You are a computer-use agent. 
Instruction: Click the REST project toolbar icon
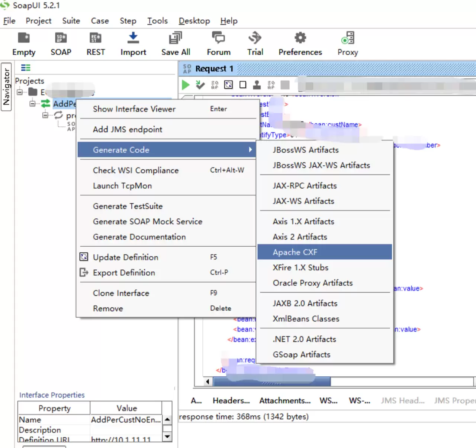[x=96, y=38]
